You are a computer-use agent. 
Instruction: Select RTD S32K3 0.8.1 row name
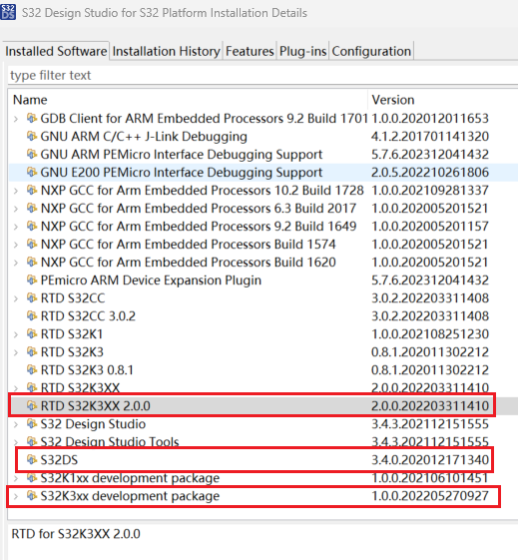tap(87, 370)
